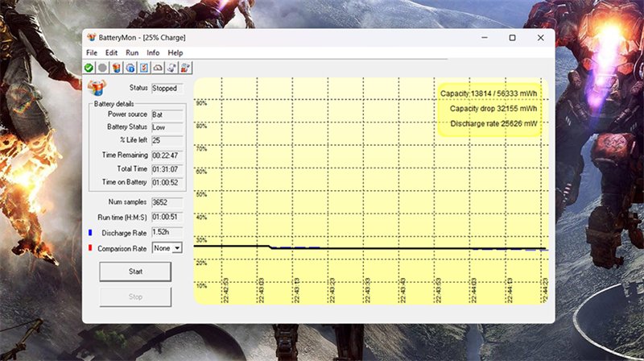The height and width of the screenshot is (361, 644).
Task: Click the Discharge Rate value 1.52h
Action: point(167,232)
